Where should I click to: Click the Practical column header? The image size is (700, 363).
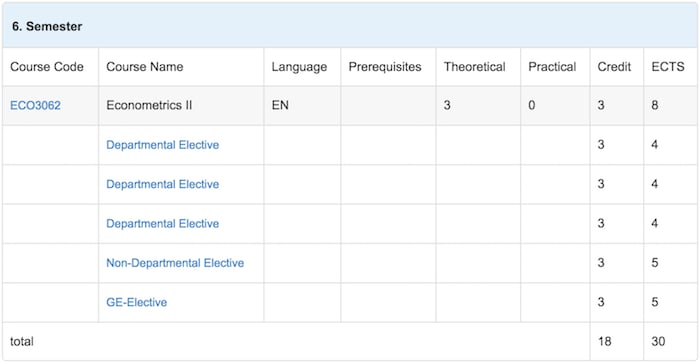click(552, 67)
